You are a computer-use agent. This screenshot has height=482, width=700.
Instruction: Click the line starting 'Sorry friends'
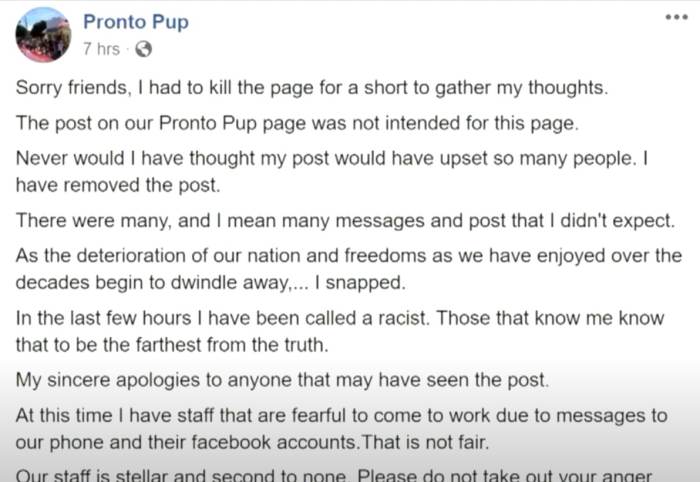pyautogui.click(x=312, y=88)
